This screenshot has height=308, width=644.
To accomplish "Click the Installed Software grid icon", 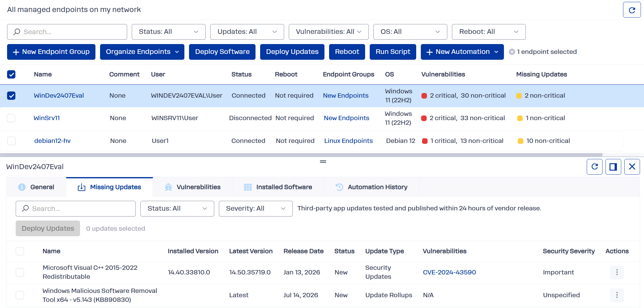I will click(248, 187).
